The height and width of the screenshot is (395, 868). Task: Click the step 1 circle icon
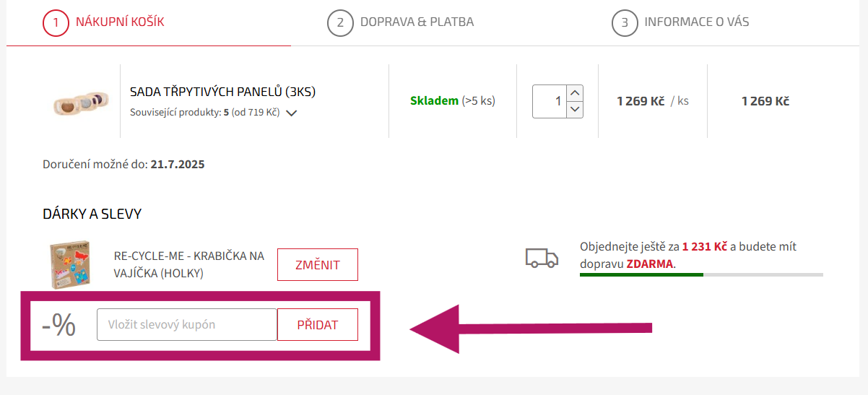coord(56,22)
